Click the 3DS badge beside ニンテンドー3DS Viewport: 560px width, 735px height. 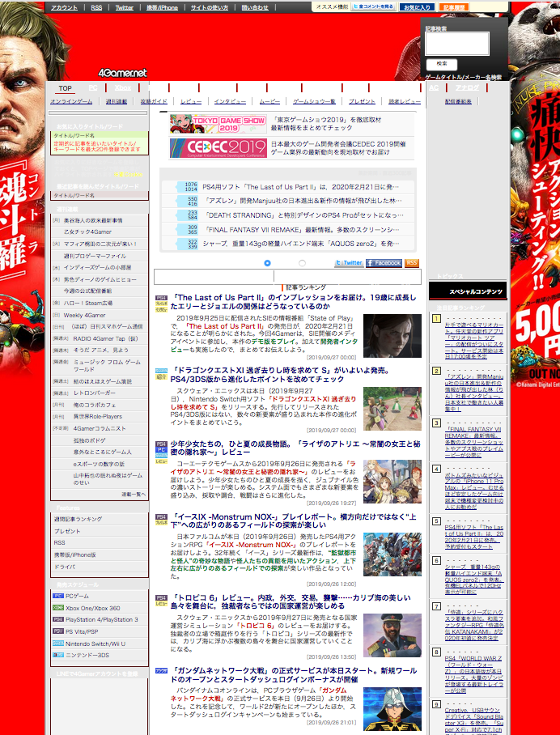click(x=58, y=655)
